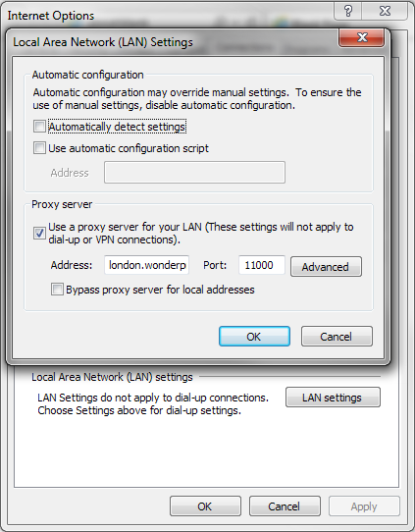Click the 'Port:' label
This screenshot has width=415, height=532.
point(215,265)
